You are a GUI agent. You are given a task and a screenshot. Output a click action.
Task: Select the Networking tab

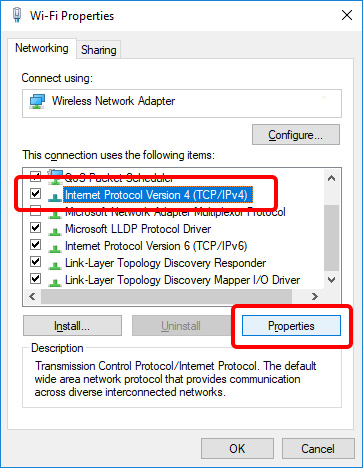click(x=42, y=48)
